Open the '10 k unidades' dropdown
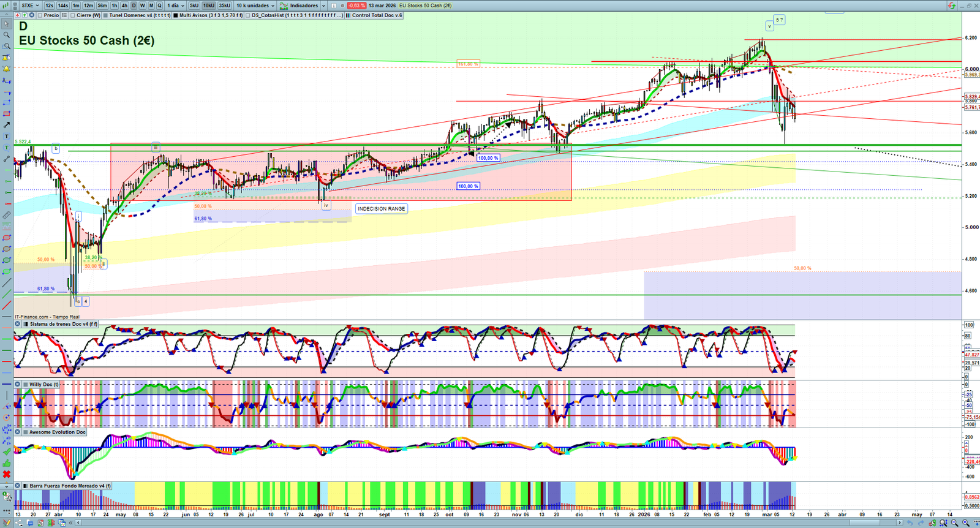 pos(255,6)
